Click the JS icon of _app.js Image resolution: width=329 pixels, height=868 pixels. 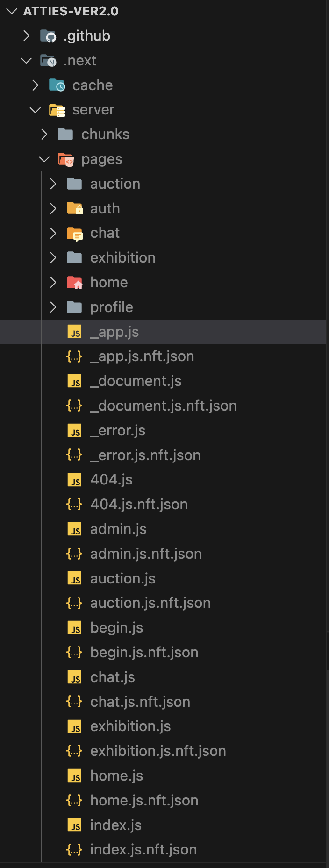(x=74, y=332)
